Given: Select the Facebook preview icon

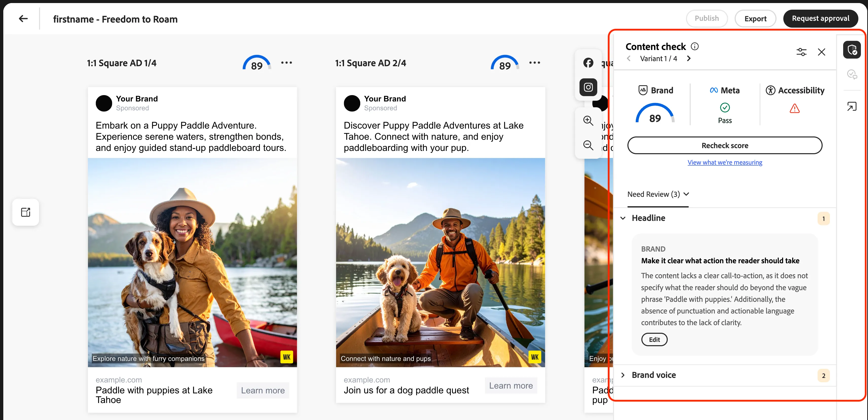Looking at the screenshot, I should point(588,63).
